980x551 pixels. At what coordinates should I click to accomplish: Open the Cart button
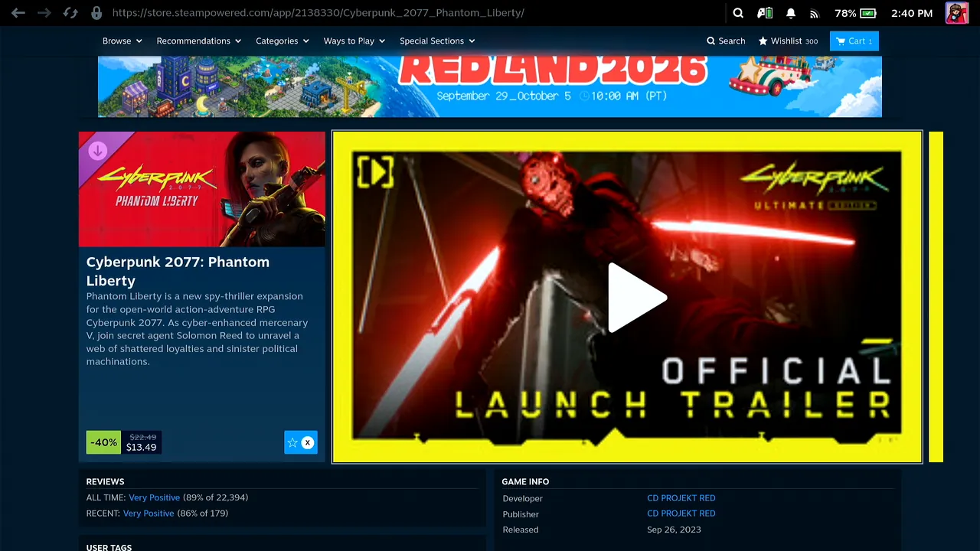[x=854, y=41]
